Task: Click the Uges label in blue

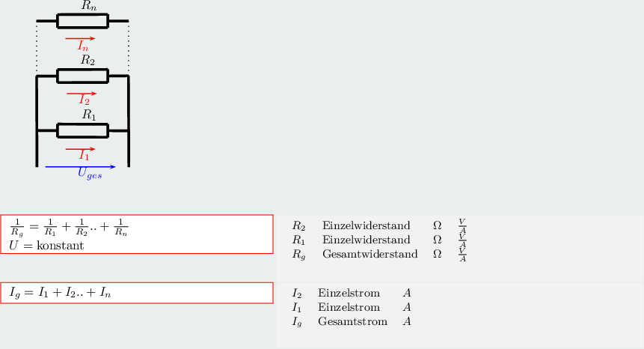Action: tap(90, 174)
